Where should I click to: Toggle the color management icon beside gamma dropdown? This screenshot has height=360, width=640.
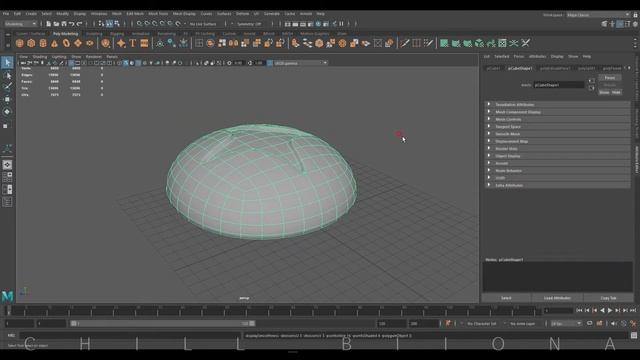[x=270, y=63]
